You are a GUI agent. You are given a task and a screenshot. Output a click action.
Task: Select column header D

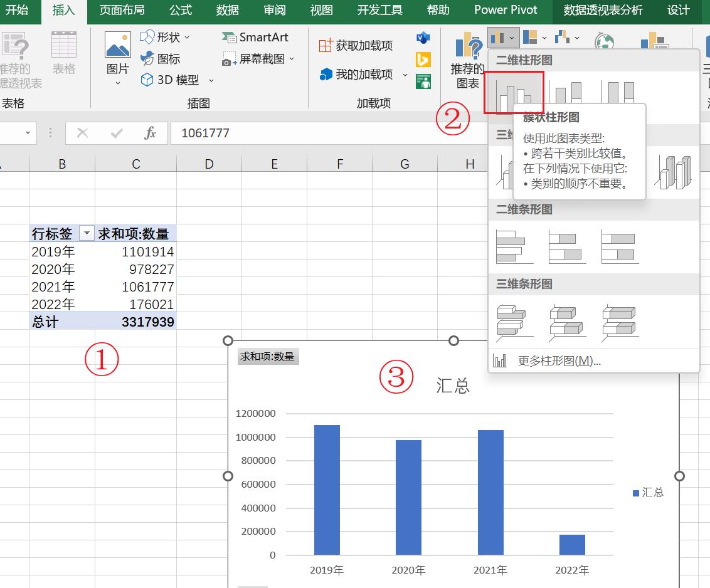tap(209, 164)
